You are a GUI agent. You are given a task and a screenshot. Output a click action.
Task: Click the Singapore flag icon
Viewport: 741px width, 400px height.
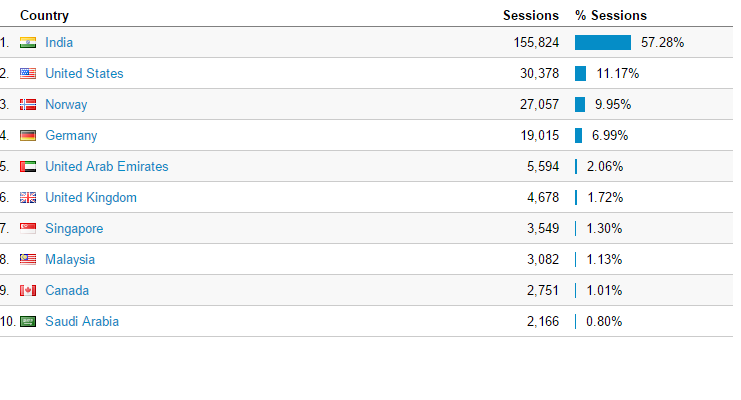click(28, 229)
